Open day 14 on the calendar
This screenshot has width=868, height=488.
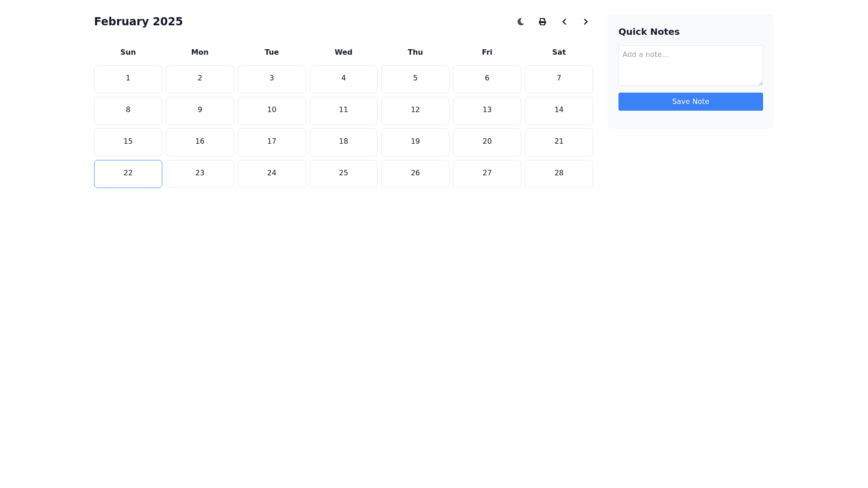pos(559,111)
